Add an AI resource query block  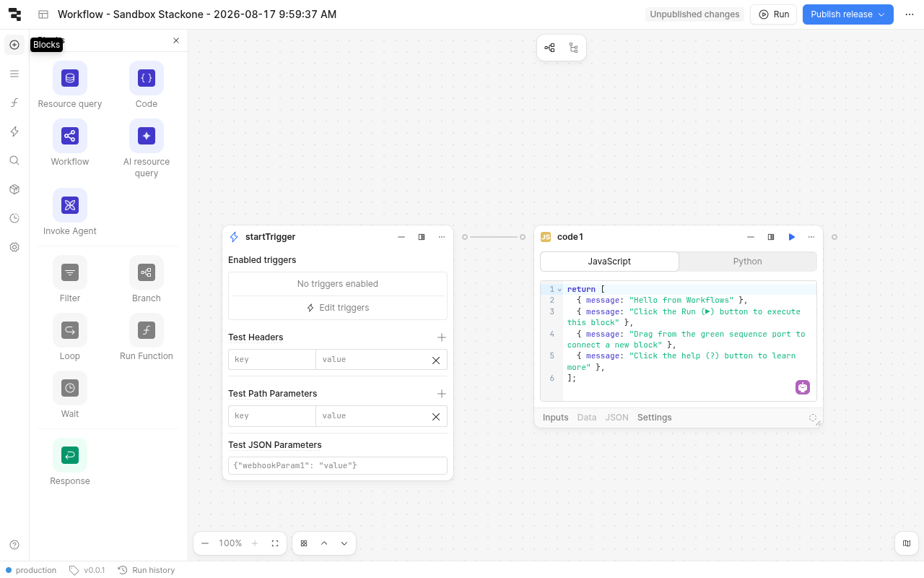click(x=147, y=148)
